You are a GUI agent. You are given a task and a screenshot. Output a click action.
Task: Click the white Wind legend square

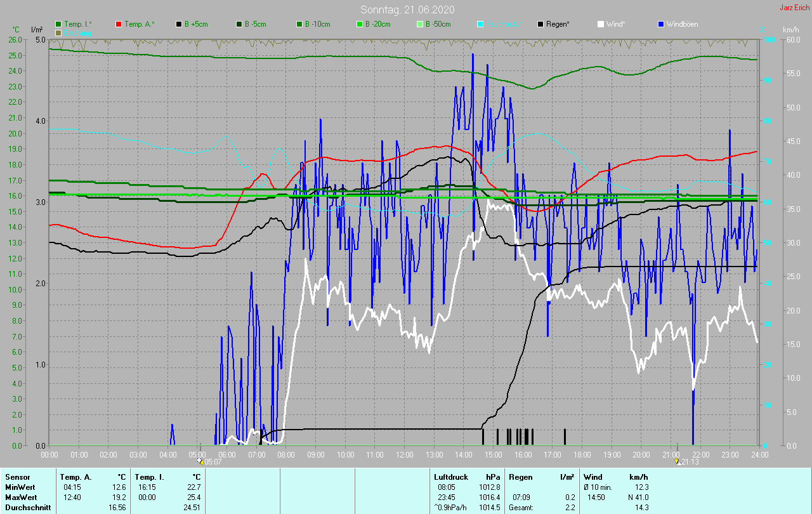[x=601, y=24]
